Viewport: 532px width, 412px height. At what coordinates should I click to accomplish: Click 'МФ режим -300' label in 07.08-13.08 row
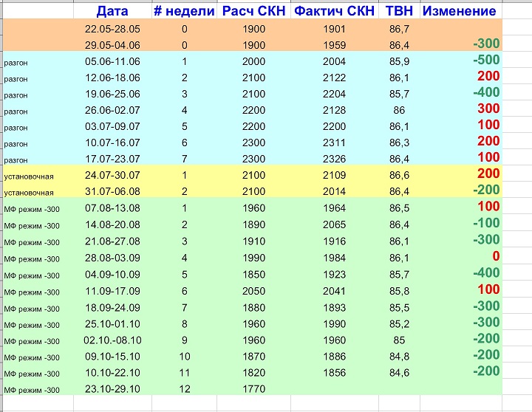click(32, 209)
